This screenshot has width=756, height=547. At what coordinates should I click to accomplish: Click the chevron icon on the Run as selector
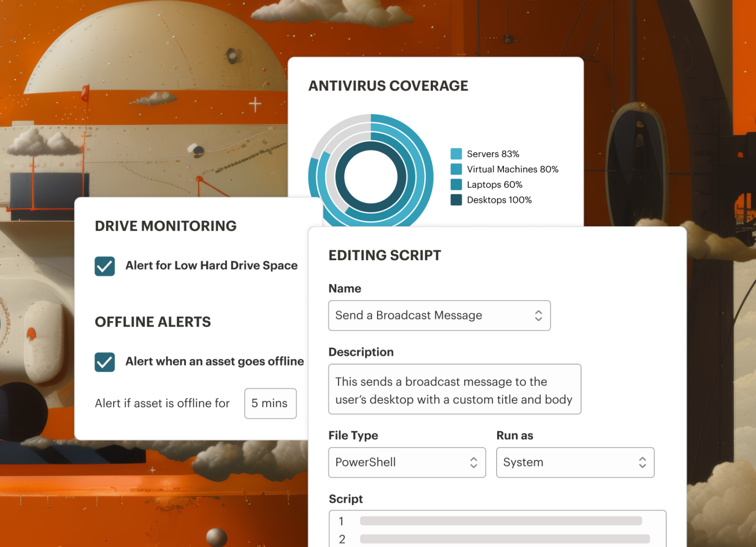pyautogui.click(x=642, y=462)
